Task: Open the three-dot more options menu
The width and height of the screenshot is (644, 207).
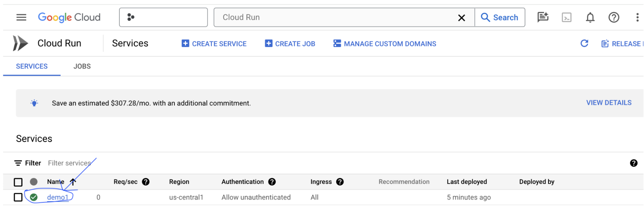Action: tap(637, 17)
